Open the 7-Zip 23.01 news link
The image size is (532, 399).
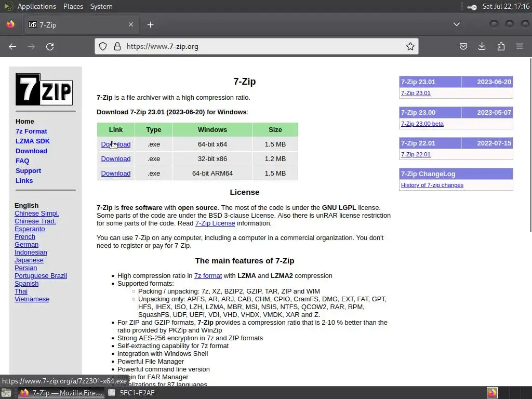pyautogui.click(x=416, y=93)
